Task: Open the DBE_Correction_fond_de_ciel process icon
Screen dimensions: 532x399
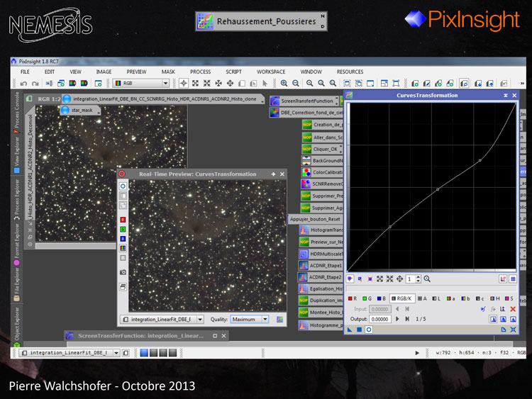Action: (306, 113)
